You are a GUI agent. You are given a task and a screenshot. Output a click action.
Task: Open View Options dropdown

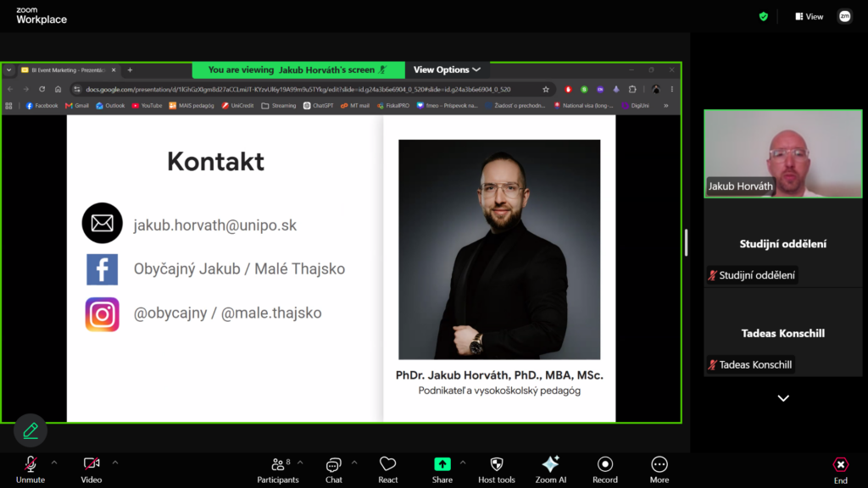tap(447, 69)
